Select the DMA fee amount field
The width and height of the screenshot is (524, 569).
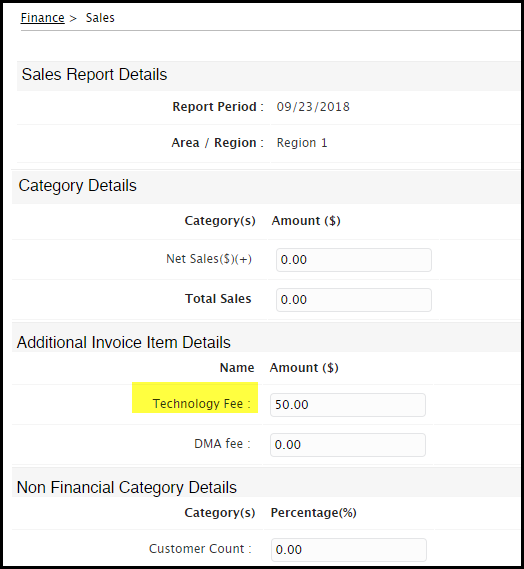tap(348, 445)
